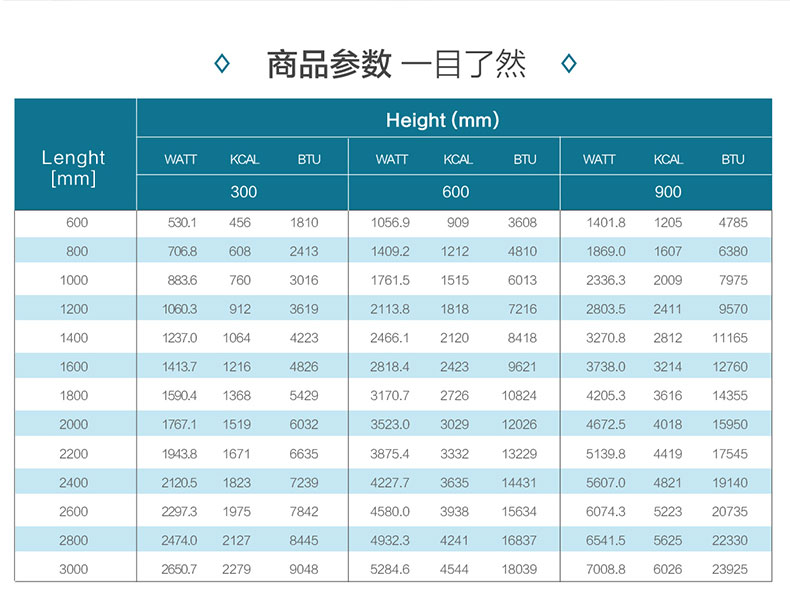Screen dimensions: 790x606
Task: Click length row label '1600'
Action: (74, 367)
